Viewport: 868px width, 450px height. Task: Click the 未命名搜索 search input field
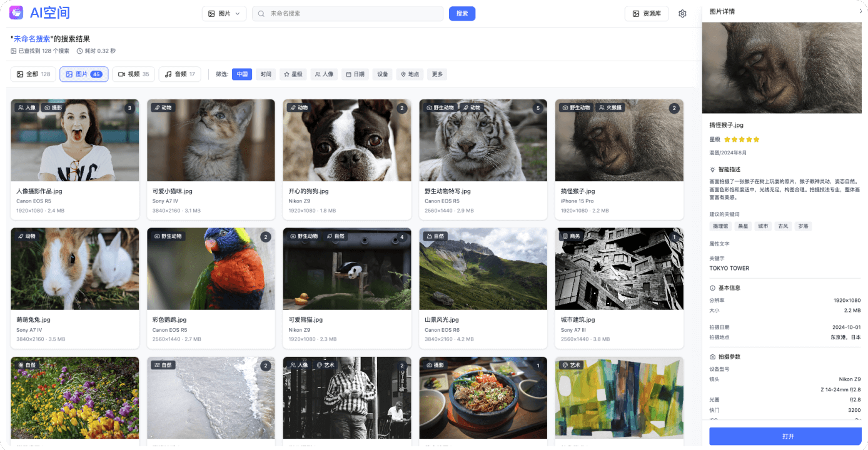pyautogui.click(x=350, y=14)
